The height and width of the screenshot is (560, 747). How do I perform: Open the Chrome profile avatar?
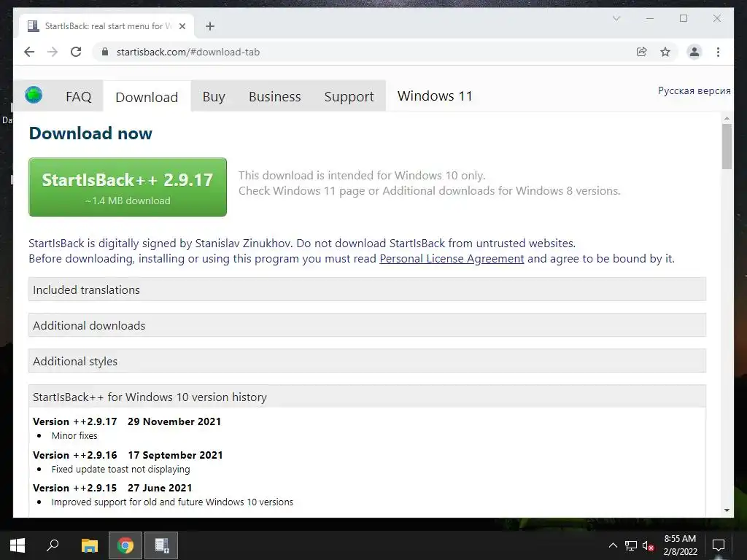694,52
